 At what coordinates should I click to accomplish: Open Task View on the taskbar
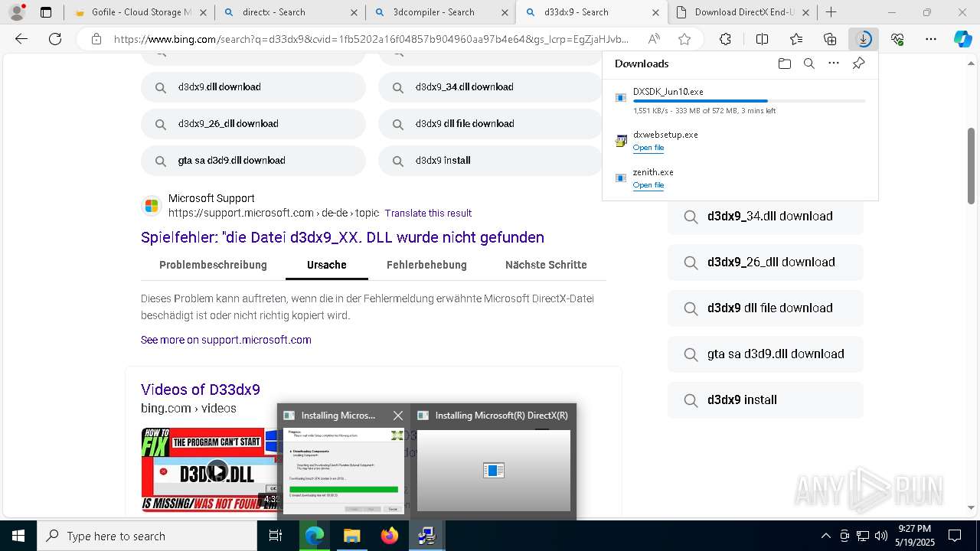(x=276, y=536)
